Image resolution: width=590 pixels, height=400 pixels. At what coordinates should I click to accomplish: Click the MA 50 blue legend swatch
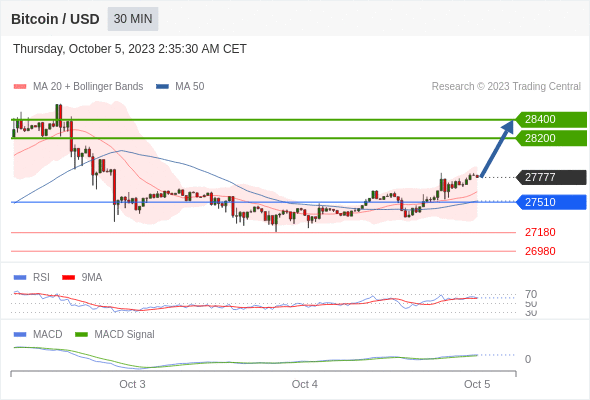pos(162,87)
